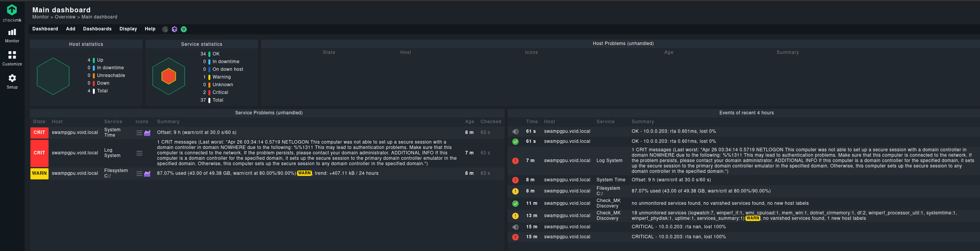This screenshot has width=980, height=251.
Task: Open the Dashboards menu
Action: (97, 29)
